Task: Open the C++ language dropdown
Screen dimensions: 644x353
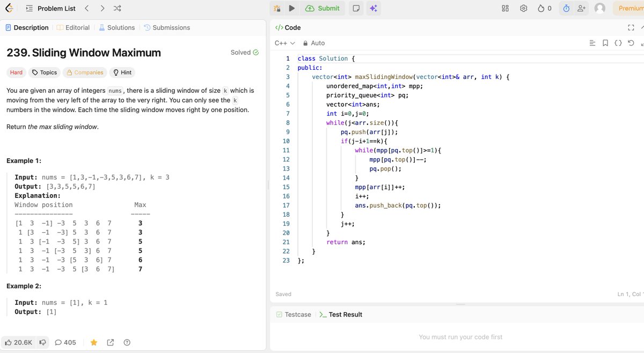Action: [284, 43]
